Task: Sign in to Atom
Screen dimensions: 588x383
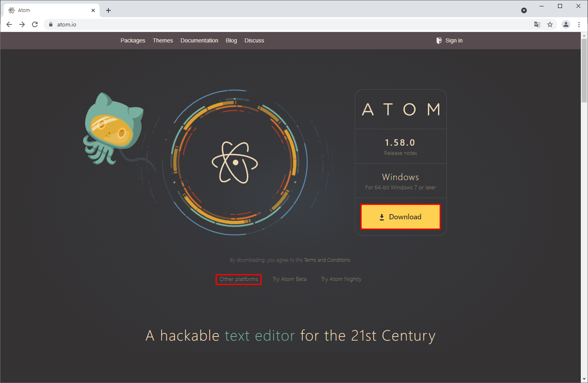Action: [x=450, y=40]
